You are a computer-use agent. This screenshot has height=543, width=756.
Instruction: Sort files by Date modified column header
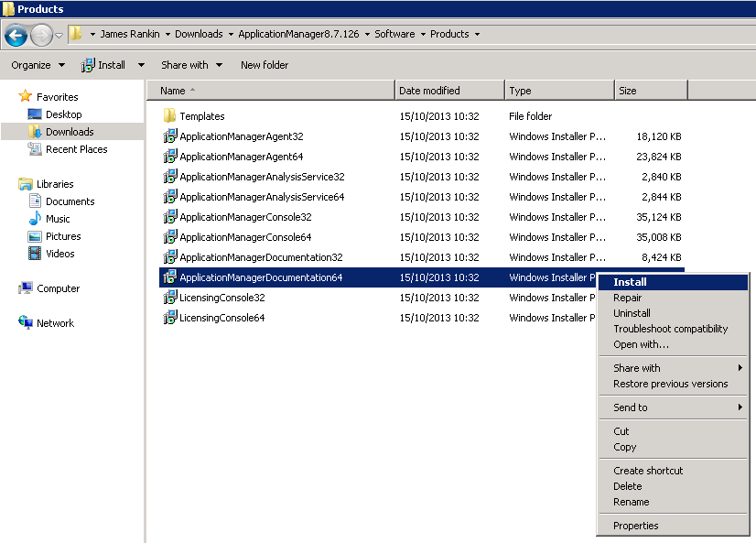coord(449,91)
